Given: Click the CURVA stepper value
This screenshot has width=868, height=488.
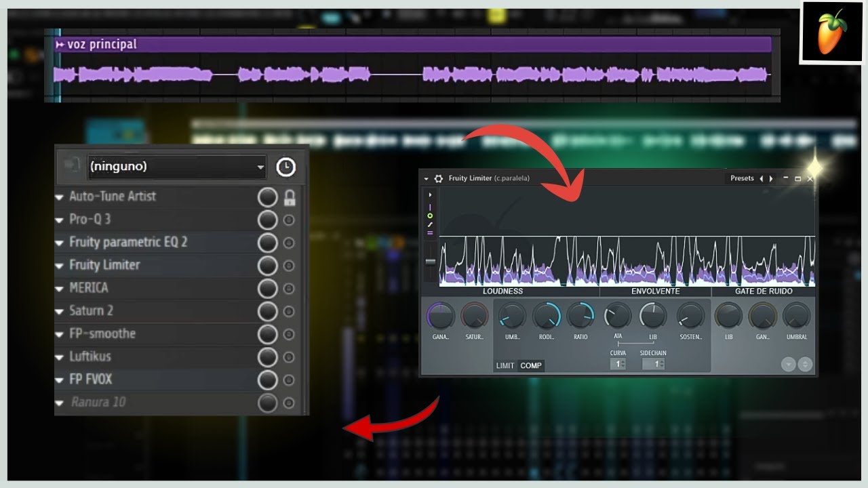Looking at the screenshot, I should (x=618, y=365).
